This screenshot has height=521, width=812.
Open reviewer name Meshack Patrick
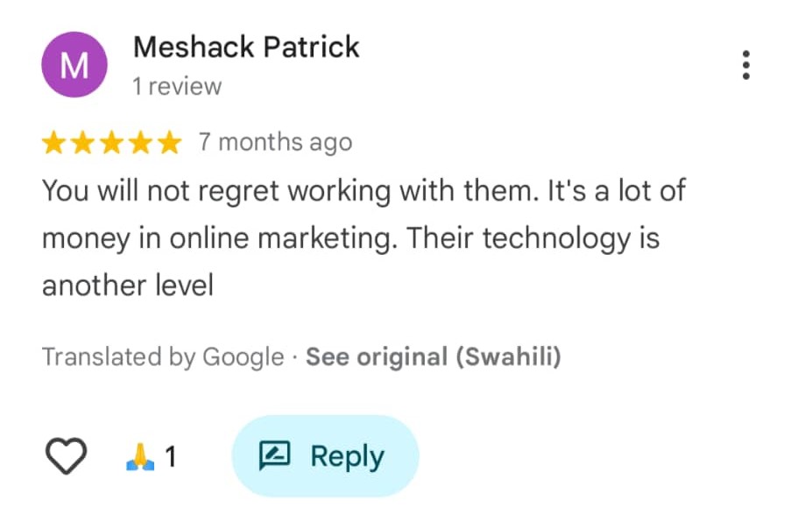pos(245,47)
